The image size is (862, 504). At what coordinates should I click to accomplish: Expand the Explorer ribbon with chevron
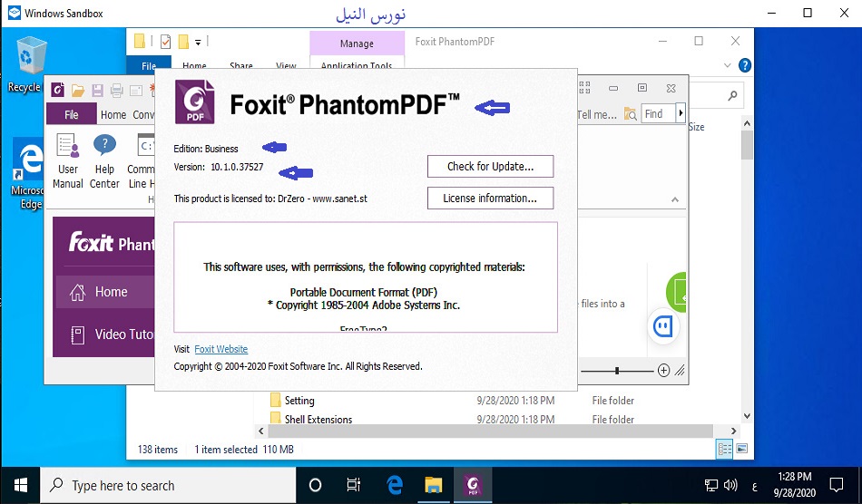pyautogui.click(x=728, y=65)
